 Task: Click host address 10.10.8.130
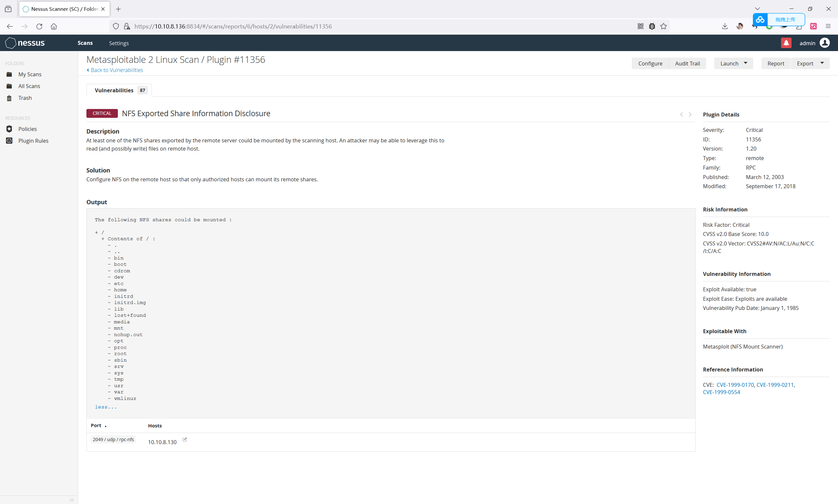pos(162,442)
